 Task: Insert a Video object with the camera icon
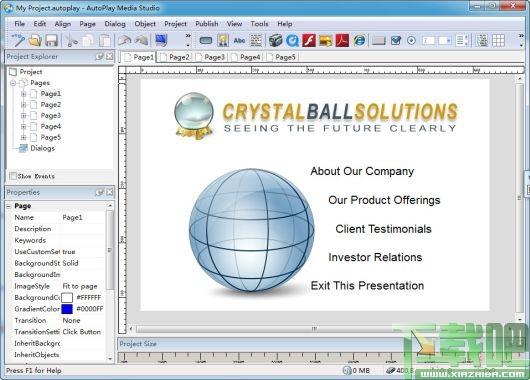[x=275, y=41]
